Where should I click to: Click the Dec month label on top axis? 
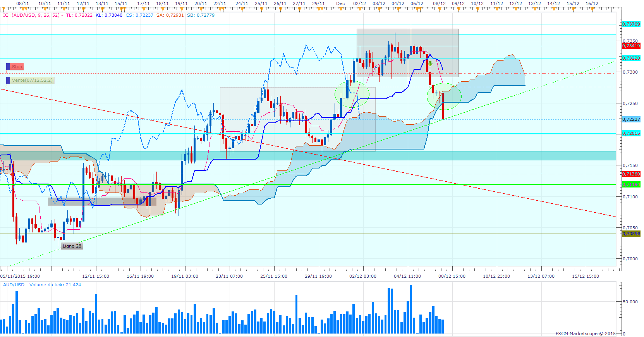(x=340, y=3)
